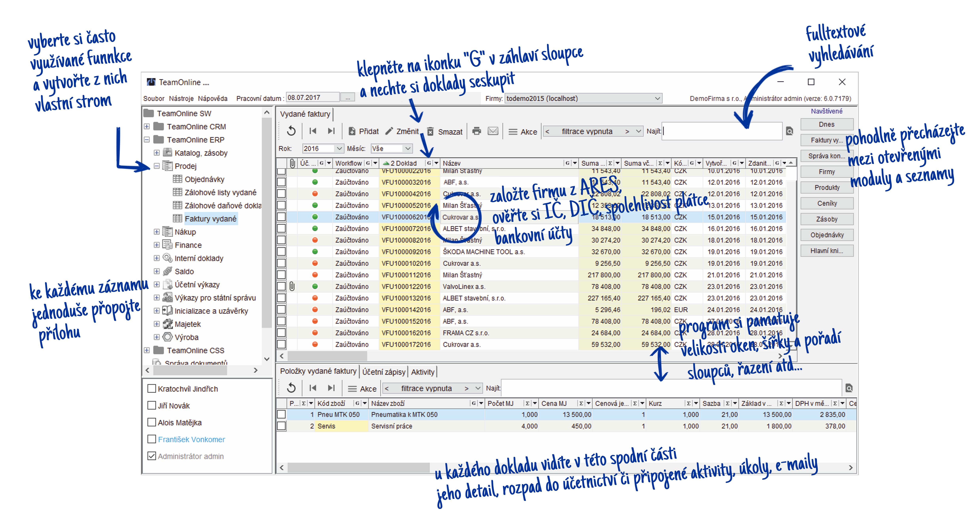
Task: Open the Nástroje menu
Action: [x=181, y=99]
